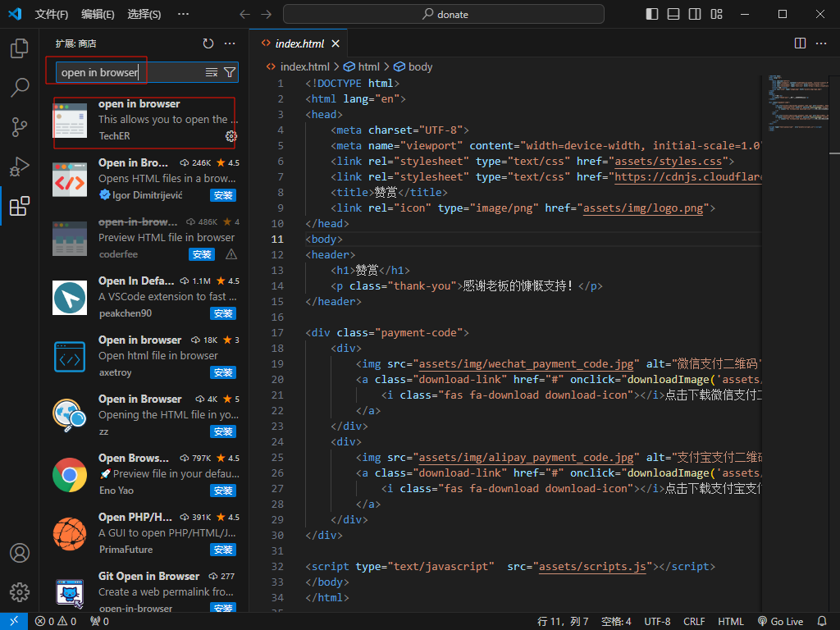Open the extension filter funnel
840x630 pixels.
pos(230,72)
